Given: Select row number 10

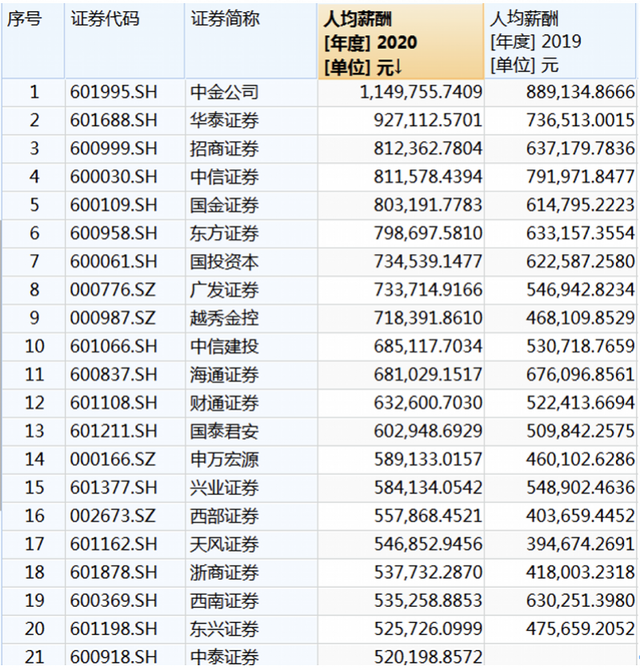Looking at the screenshot, I should pos(33,346).
